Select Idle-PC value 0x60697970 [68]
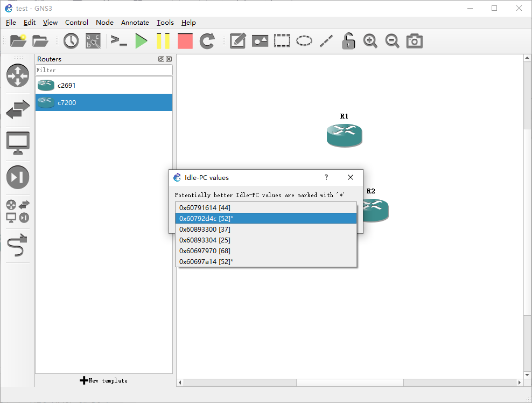 click(266, 251)
